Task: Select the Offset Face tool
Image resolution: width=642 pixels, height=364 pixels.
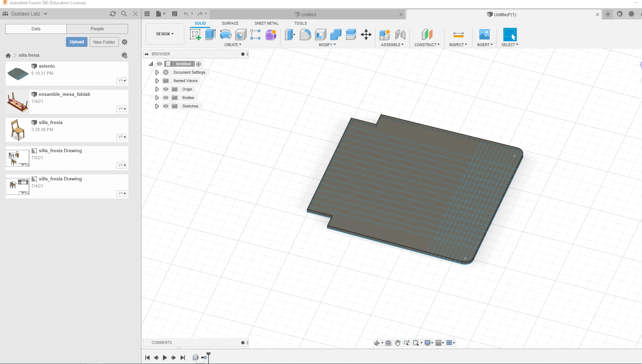Action: (351, 35)
